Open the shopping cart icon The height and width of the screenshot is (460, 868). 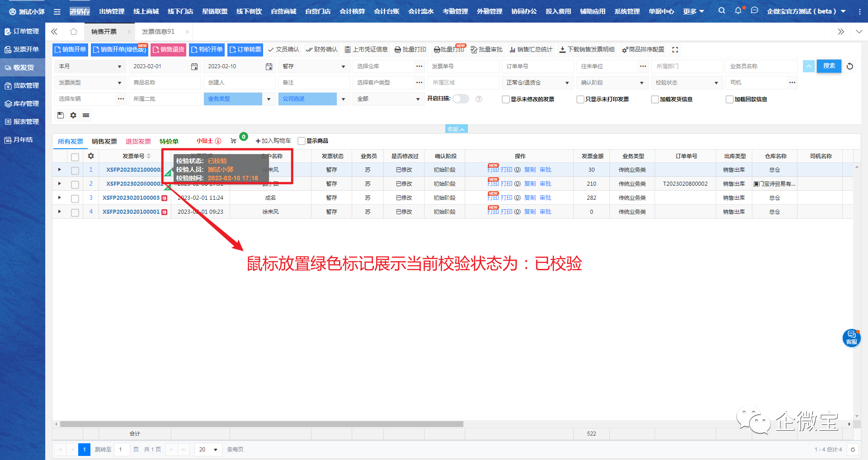coord(233,141)
